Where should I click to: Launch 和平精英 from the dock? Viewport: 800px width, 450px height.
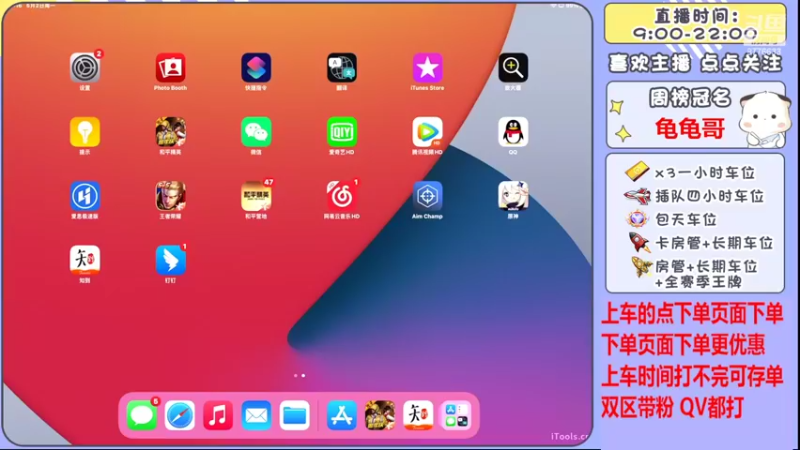(x=380, y=415)
